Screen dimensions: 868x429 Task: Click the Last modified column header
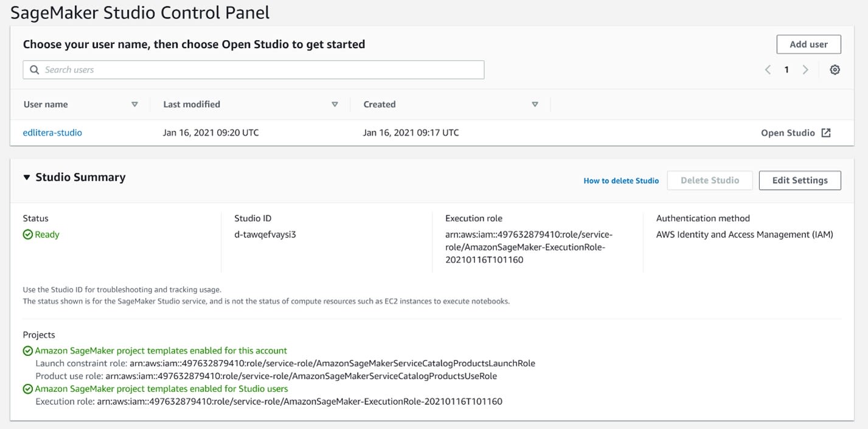pos(192,105)
